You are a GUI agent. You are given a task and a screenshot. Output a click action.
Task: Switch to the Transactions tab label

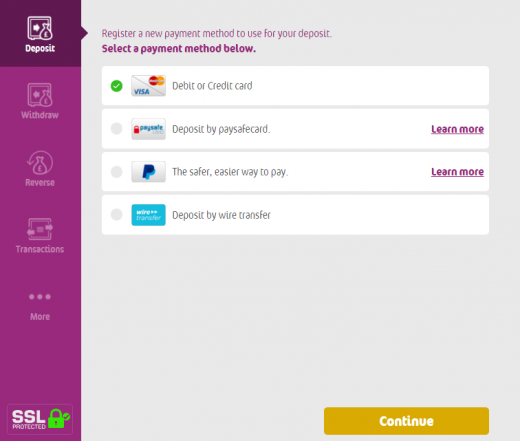click(40, 249)
